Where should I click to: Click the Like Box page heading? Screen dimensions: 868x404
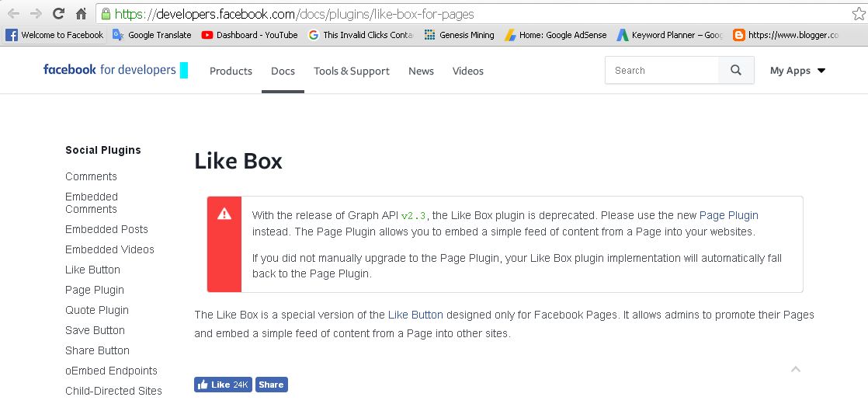point(238,161)
